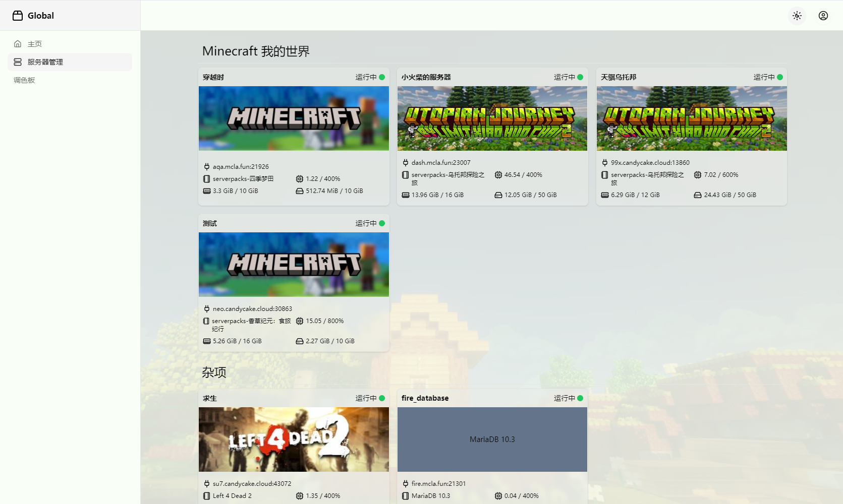Open the user account icon
This screenshot has height=504, width=843.
pos(823,16)
